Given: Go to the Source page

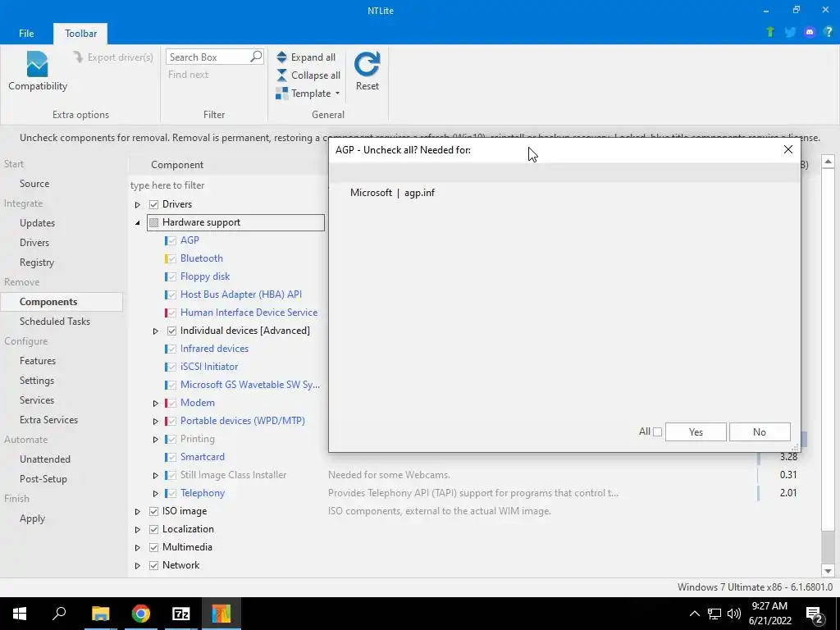Looking at the screenshot, I should [34, 183].
